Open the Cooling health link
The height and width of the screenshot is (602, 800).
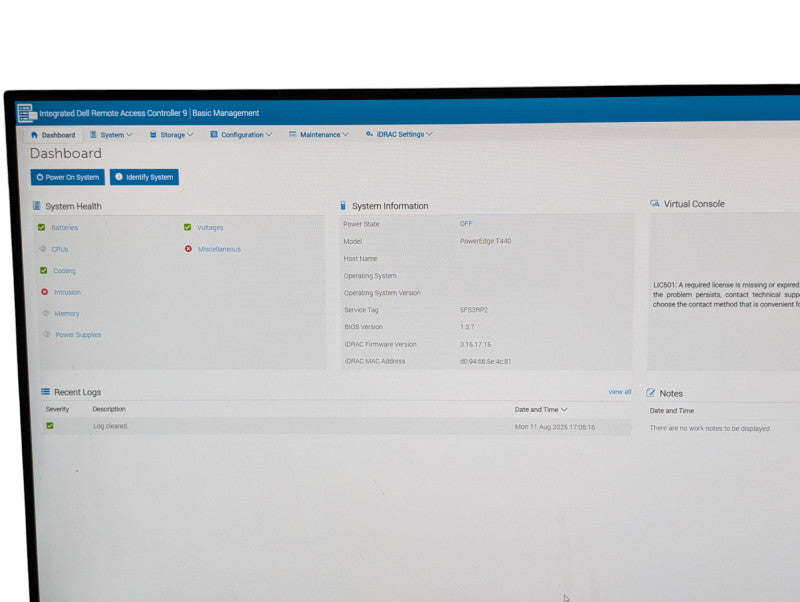click(x=64, y=271)
